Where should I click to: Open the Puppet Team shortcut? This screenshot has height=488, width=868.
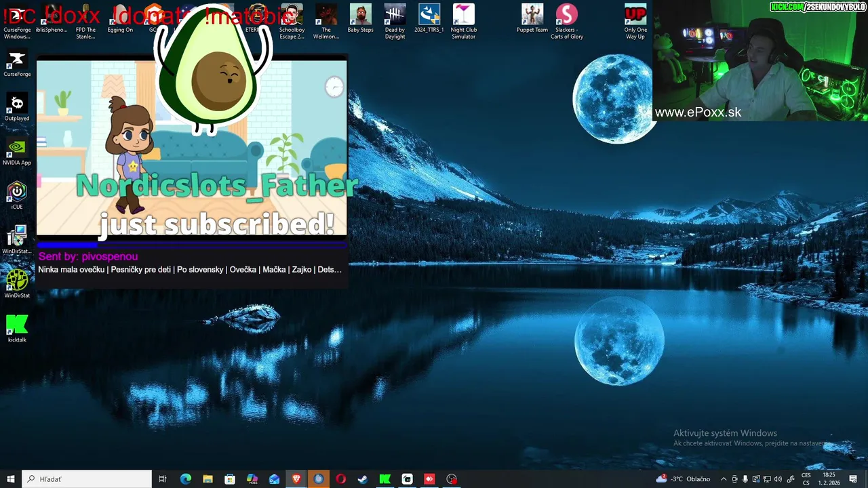click(x=532, y=19)
